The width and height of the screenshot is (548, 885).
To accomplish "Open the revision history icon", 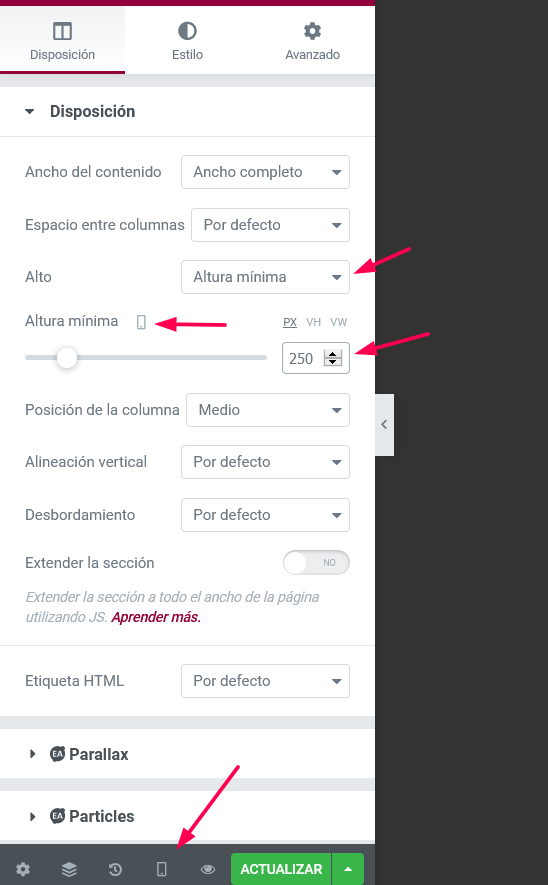I will click(115, 869).
